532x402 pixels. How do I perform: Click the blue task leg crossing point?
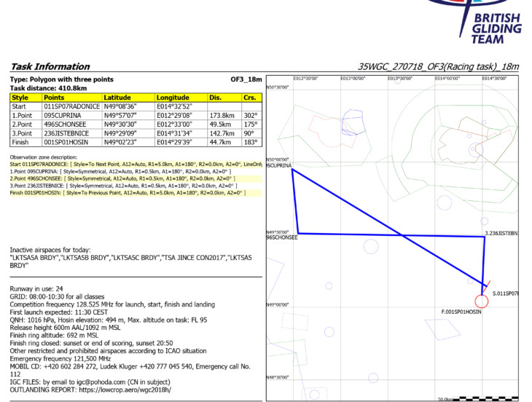coord(402,234)
